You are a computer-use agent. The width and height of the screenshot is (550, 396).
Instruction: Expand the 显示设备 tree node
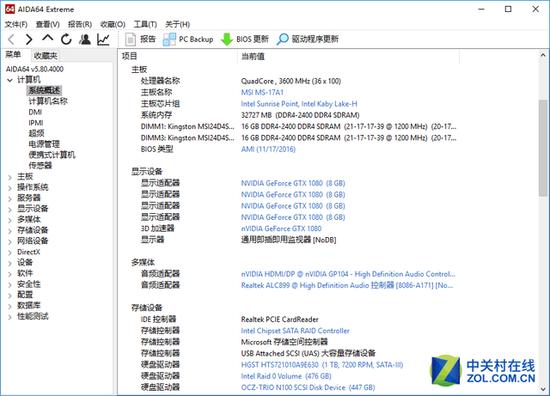10,209
